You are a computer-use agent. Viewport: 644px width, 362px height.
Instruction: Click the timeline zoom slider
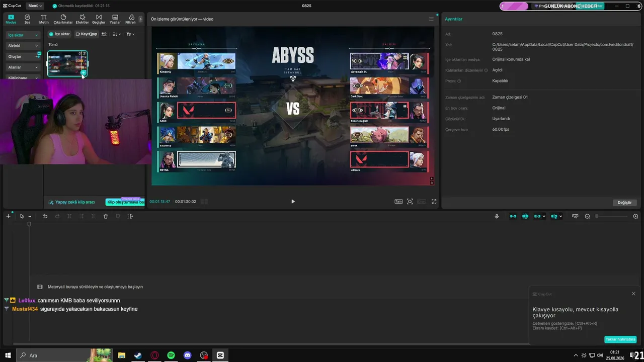612,216
